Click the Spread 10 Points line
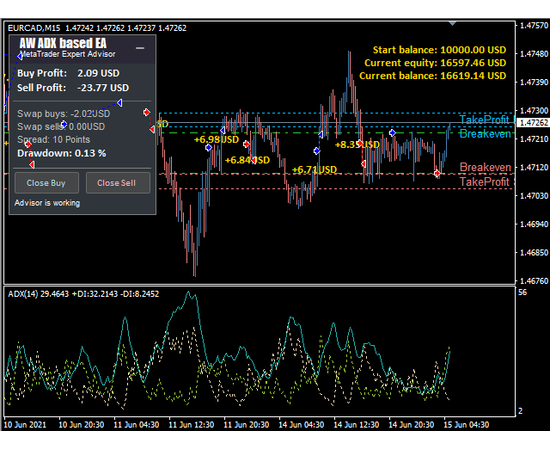Image resolution: width=550 pixels, height=450 pixels. [54, 140]
